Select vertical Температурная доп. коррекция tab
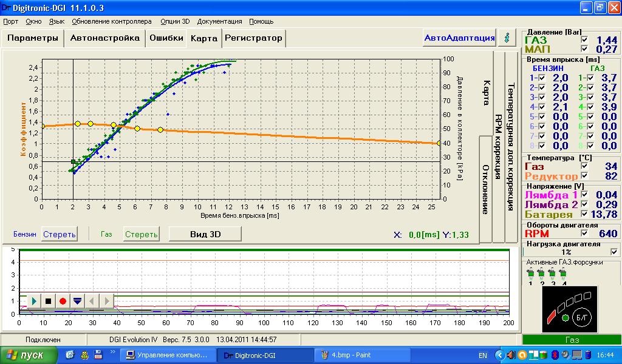Screen dimensions: 622x364 pyautogui.click(x=511, y=147)
